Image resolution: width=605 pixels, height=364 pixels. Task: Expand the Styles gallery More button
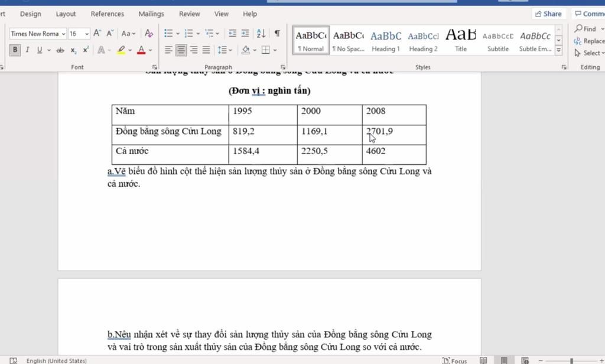pos(558,50)
